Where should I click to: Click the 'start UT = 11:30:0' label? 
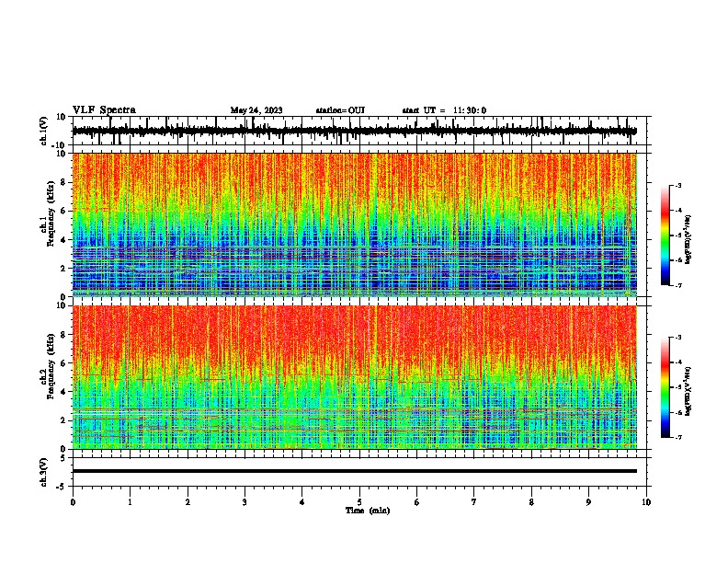(444, 110)
